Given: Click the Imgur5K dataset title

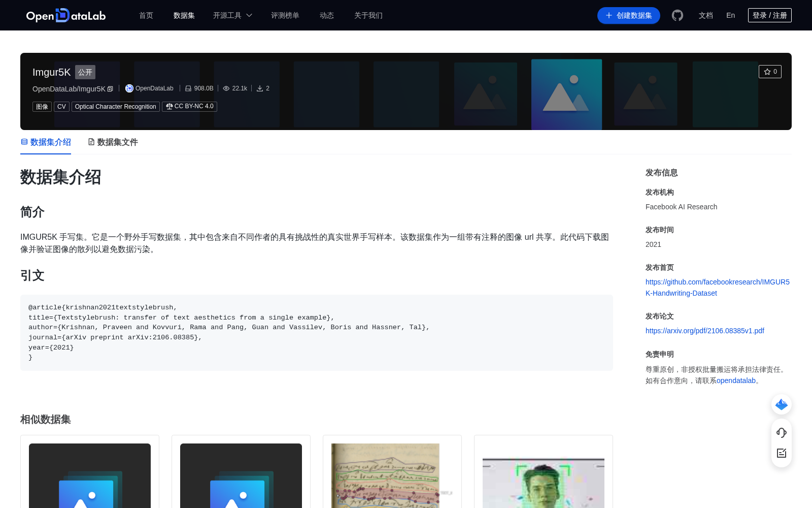Looking at the screenshot, I should [x=52, y=72].
